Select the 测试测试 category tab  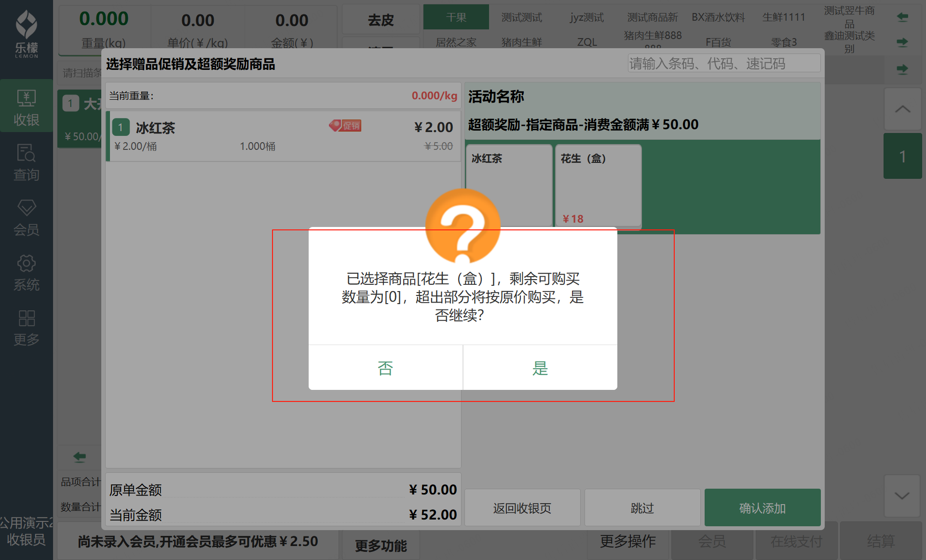coord(522,17)
